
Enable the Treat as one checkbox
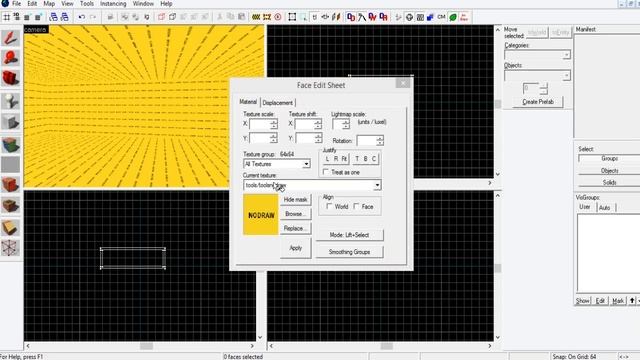coord(326,172)
